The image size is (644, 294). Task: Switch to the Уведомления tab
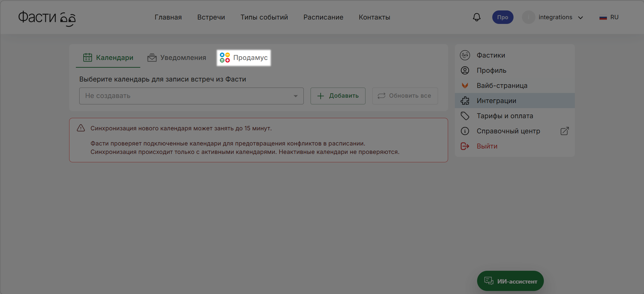(x=177, y=58)
